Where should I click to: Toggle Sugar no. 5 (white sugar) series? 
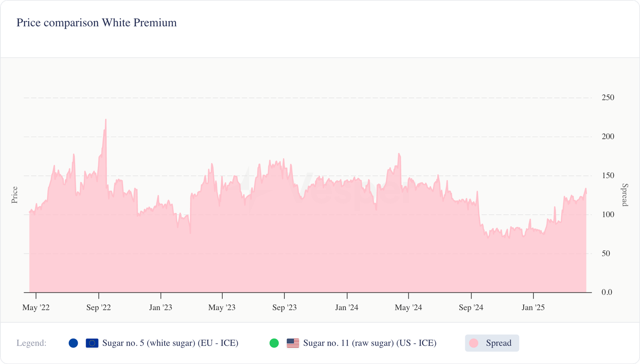170,343
